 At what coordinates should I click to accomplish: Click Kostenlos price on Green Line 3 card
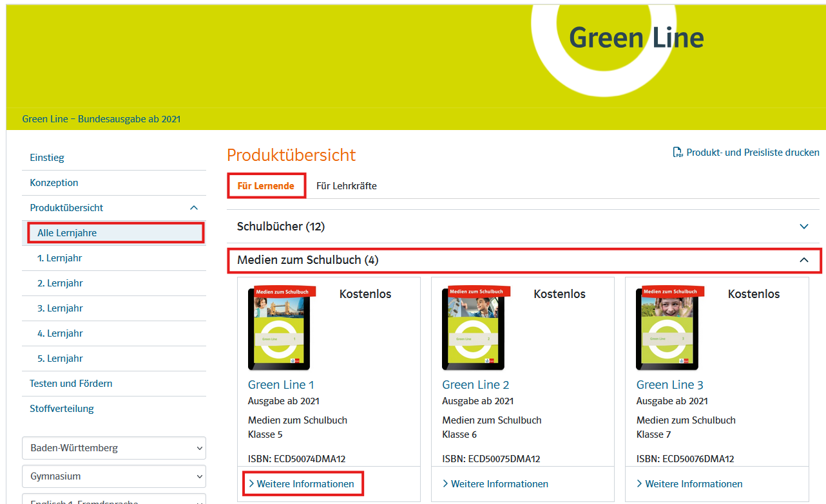pyautogui.click(x=754, y=294)
